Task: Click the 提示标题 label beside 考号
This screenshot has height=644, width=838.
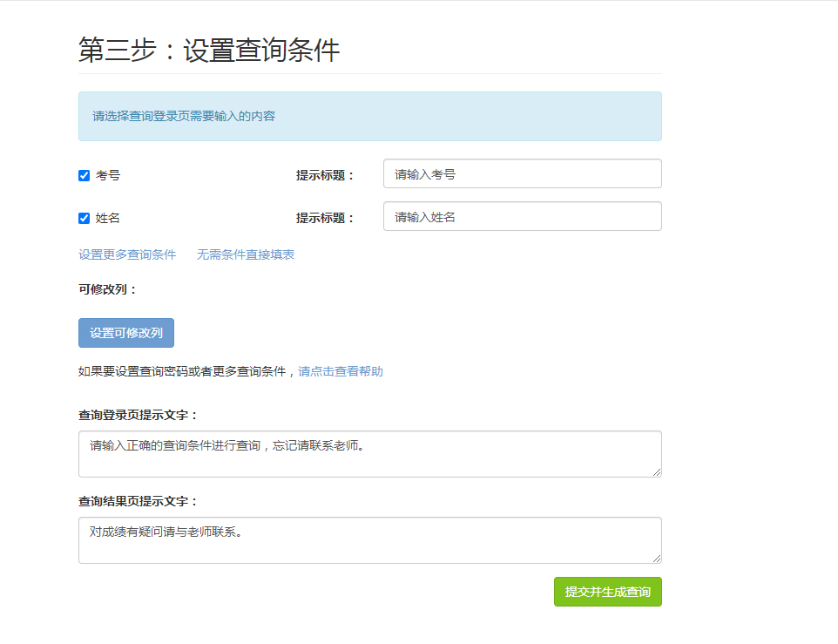Action: click(326, 175)
